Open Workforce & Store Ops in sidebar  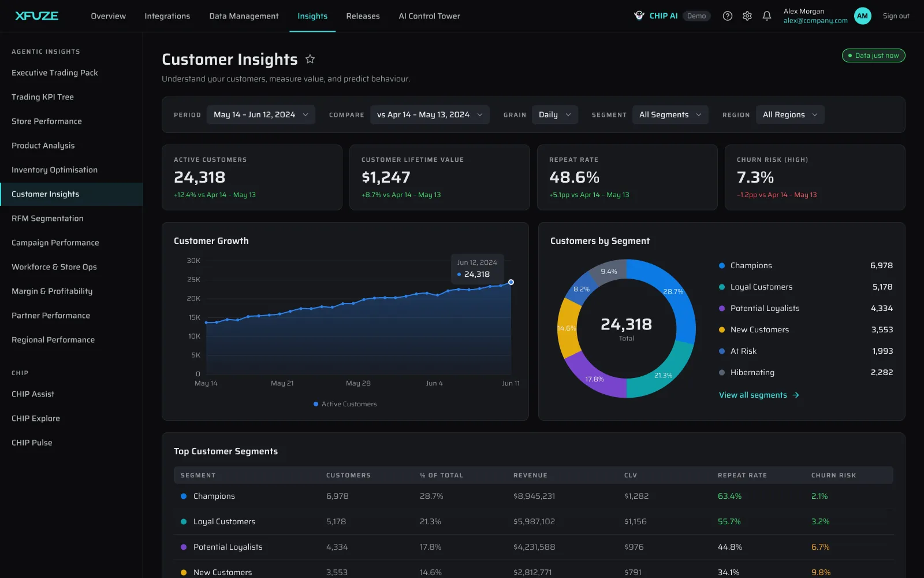pos(72,267)
